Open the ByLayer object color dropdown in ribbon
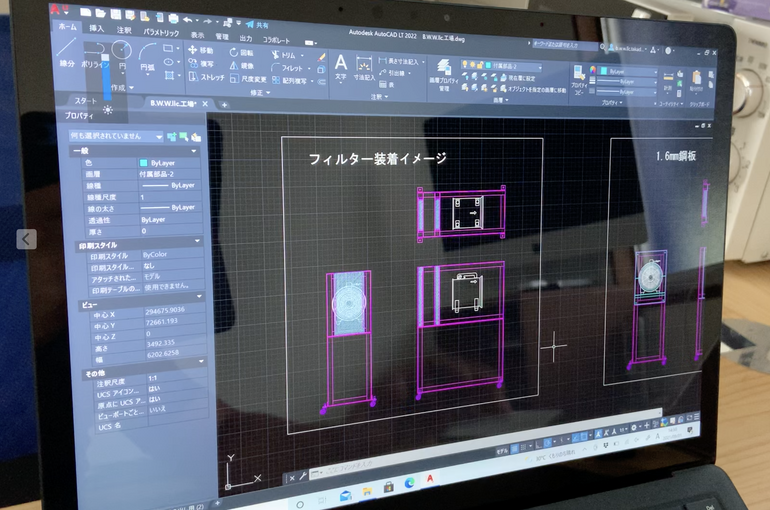Image resolution: width=770 pixels, height=510 pixels. 629,72
